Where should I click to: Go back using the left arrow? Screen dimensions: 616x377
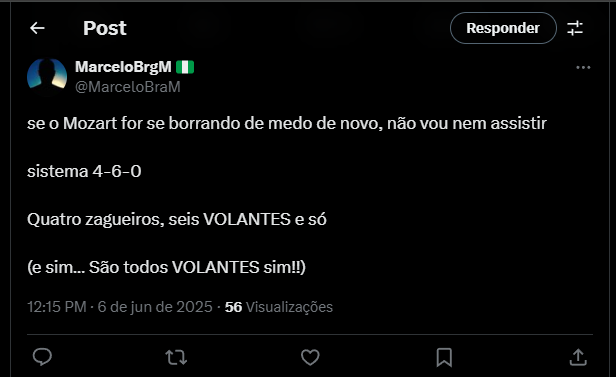37,28
